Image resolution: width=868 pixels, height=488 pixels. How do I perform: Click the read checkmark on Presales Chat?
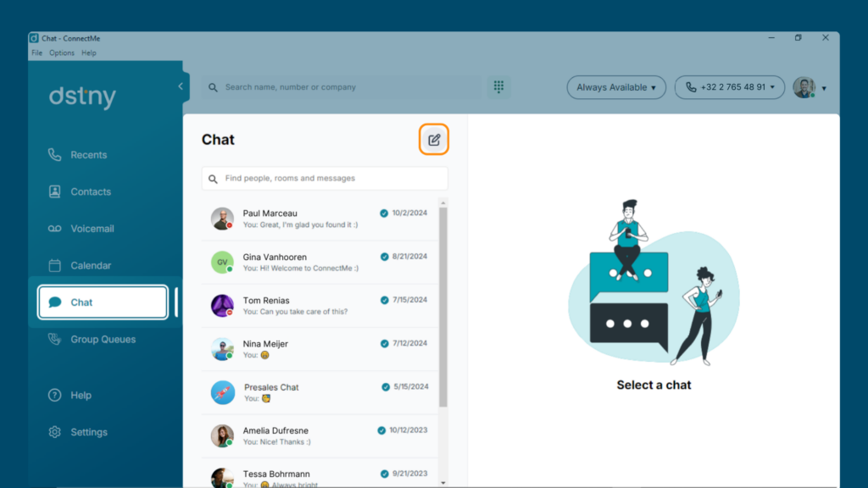point(386,386)
